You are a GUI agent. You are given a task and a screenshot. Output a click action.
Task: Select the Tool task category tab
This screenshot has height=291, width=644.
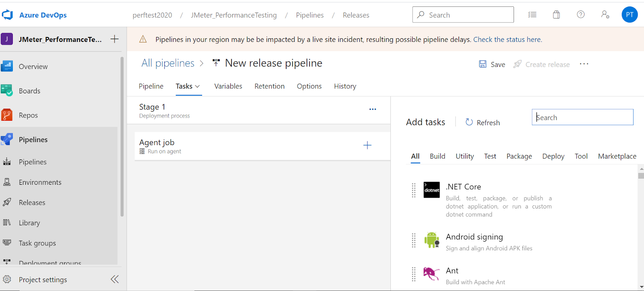click(x=581, y=156)
